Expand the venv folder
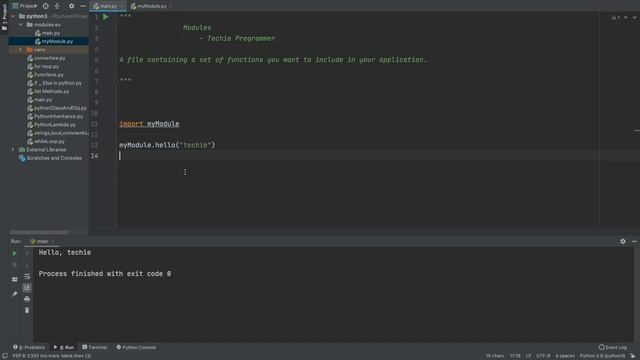 click(21, 50)
